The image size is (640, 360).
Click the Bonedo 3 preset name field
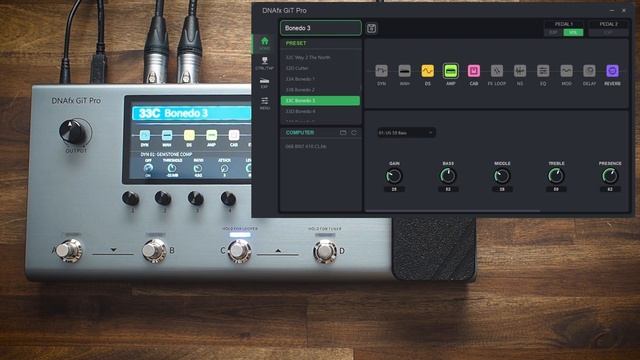click(320, 28)
